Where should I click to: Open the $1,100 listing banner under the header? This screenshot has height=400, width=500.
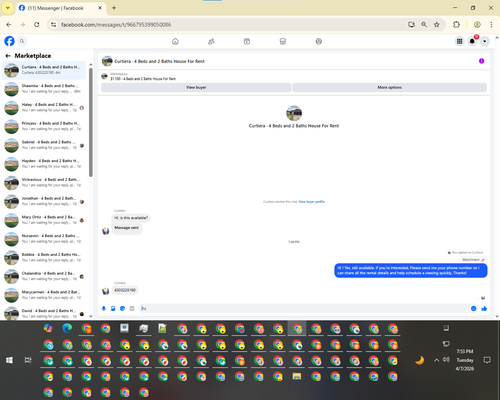[143, 77]
